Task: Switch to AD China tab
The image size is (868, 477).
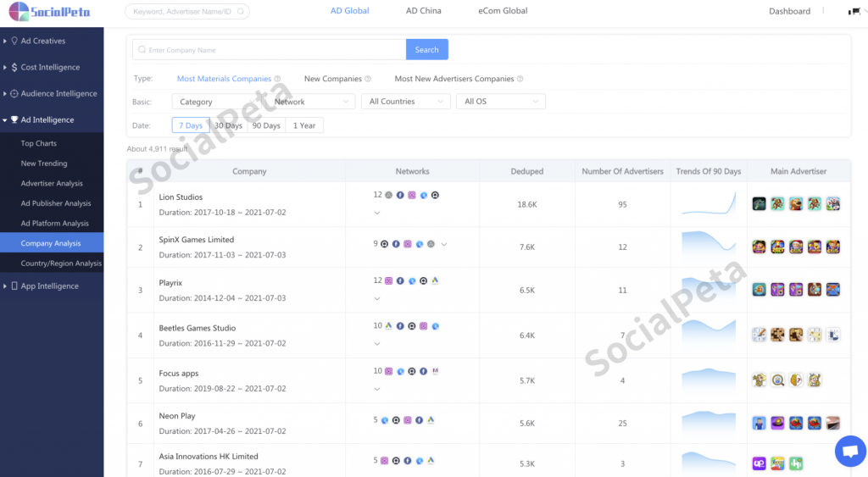Action: 424,10
